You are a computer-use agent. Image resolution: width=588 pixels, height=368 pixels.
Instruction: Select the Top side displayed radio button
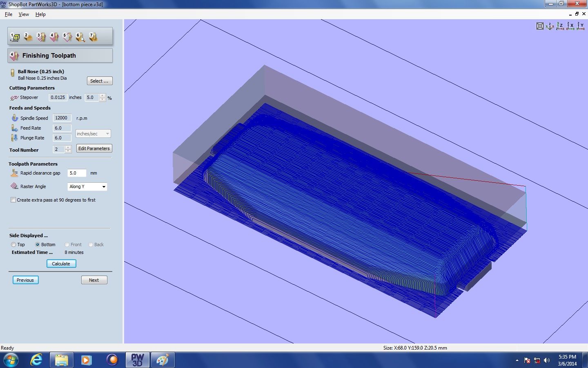coord(13,245)
